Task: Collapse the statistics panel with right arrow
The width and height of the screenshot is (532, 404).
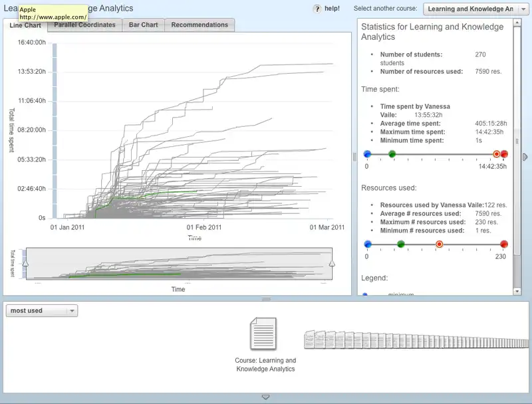Action: [525, 157]
